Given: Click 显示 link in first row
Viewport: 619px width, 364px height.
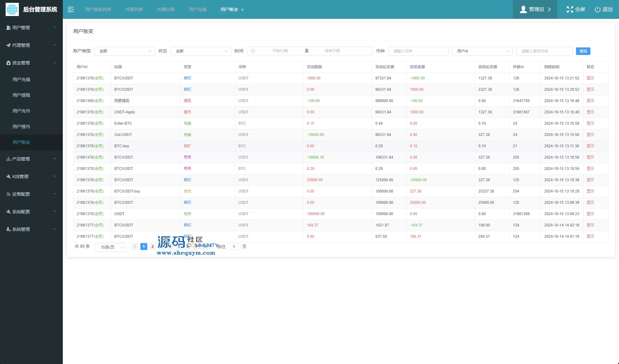Looking at the screenshot, I should (x=590, y=78).
